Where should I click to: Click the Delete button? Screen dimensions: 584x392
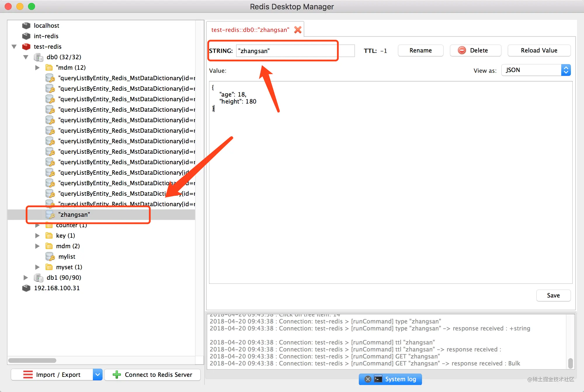(475, 50)
